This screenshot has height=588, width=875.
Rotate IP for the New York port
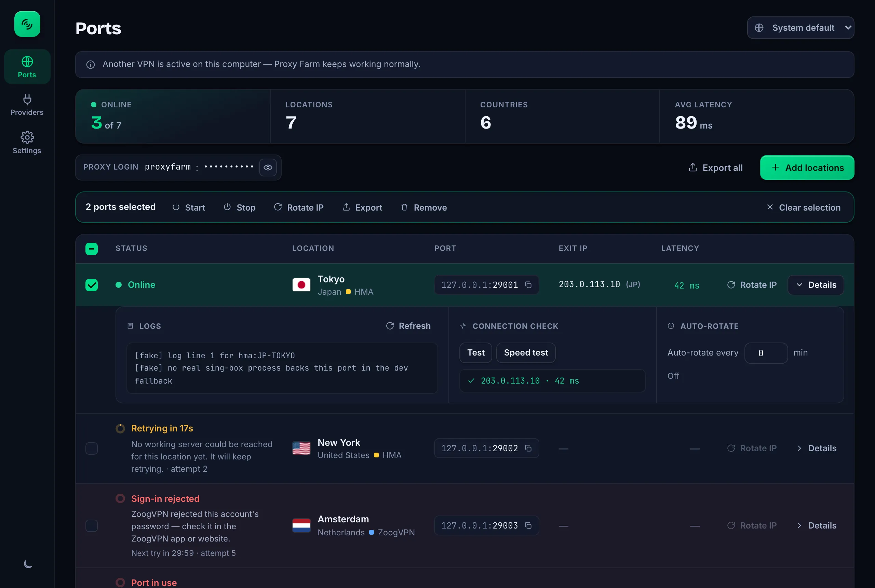[x=752, y=449]
